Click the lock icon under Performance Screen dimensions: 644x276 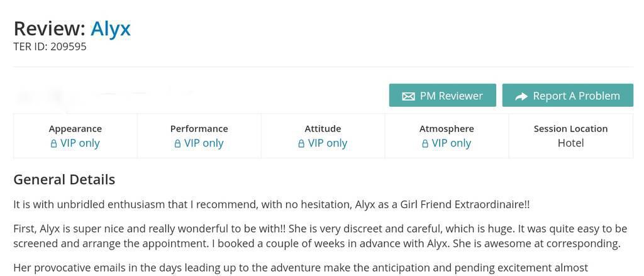click(178, 143)
